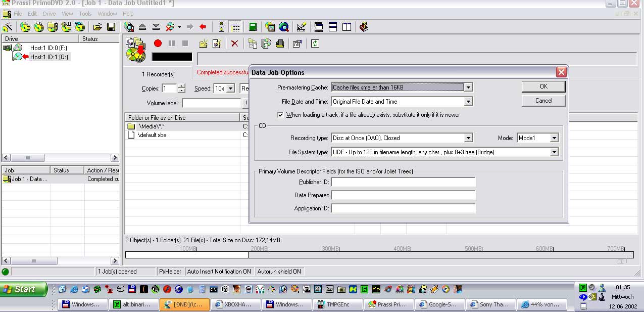Click the red Record button in job toolbar
The width and height of the screenshot is (644, 312).
click(x=158, y=43)
